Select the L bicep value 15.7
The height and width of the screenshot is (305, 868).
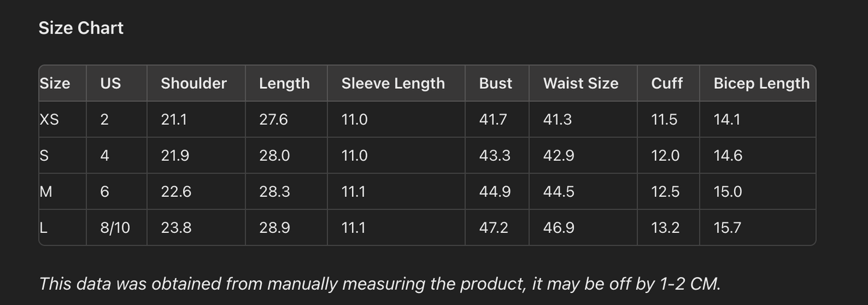pyautogui.click(x=727, y=228)
